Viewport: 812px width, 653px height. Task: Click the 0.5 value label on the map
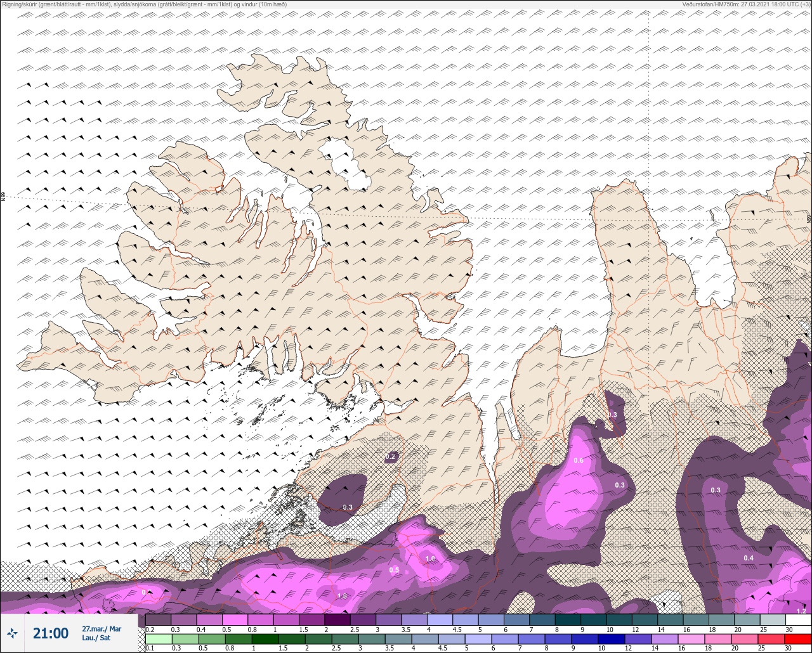click(394, 570)
